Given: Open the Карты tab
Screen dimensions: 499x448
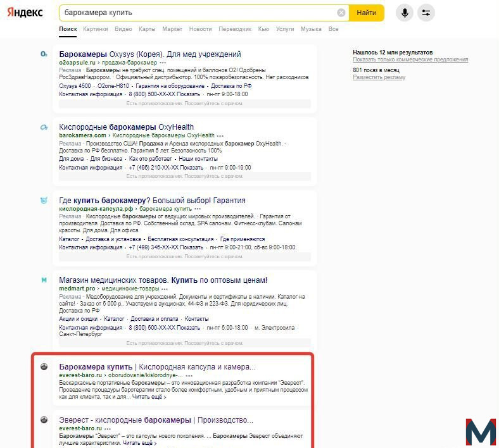Looking at the screenshot, I should pyautogui.click(x=147, y=29).
